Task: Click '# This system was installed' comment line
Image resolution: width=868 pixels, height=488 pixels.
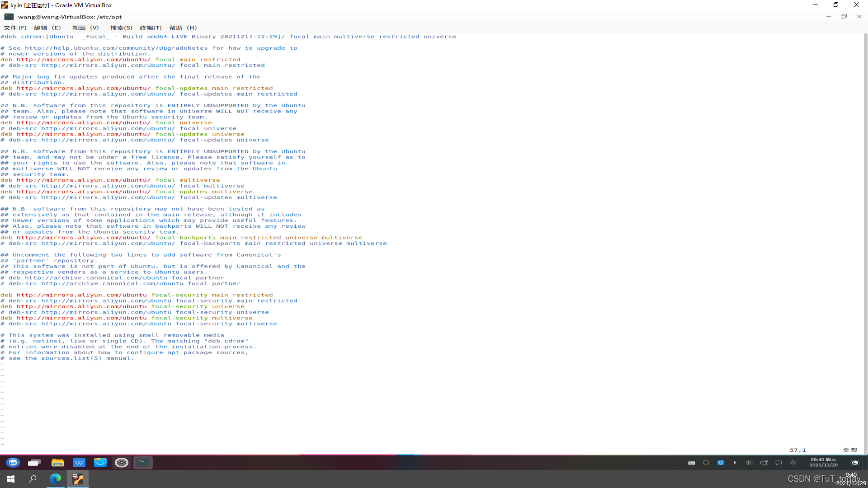Action: (x=112, y=335)
